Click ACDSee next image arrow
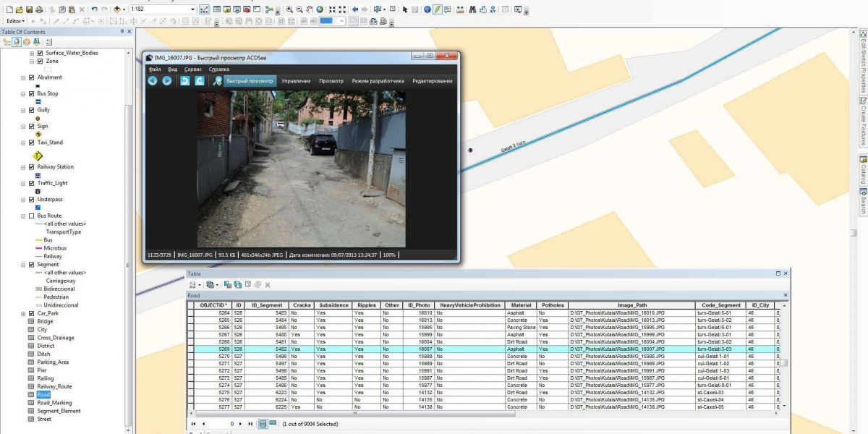This screenshot has width=868, height=434. point(166,80)
